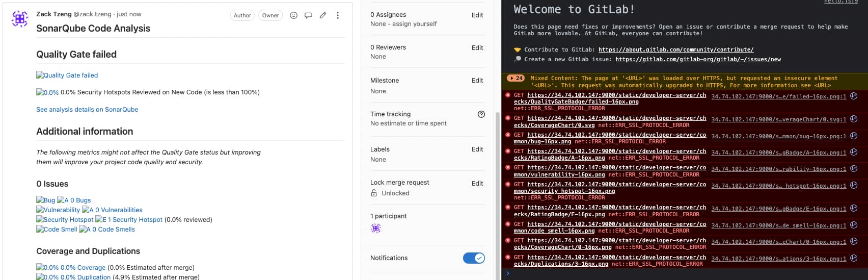Click 'Zack Tzeng' author name

tap(54, 14)
